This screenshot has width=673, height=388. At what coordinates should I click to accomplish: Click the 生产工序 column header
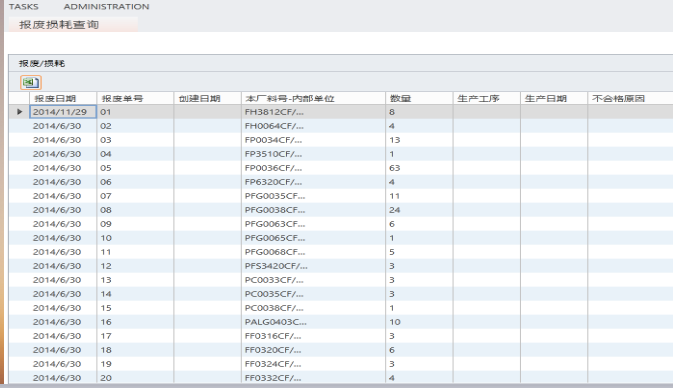[486, 98]
